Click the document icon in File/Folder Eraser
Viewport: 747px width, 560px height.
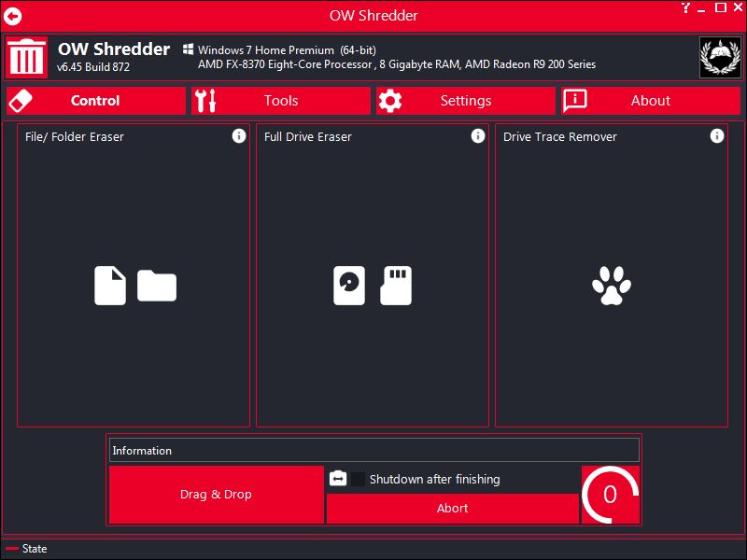pyautogui.click(x=110, y=285)
